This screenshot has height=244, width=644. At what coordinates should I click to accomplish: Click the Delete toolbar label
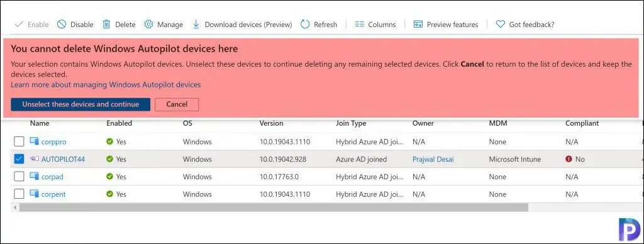[x=125, y=25]
